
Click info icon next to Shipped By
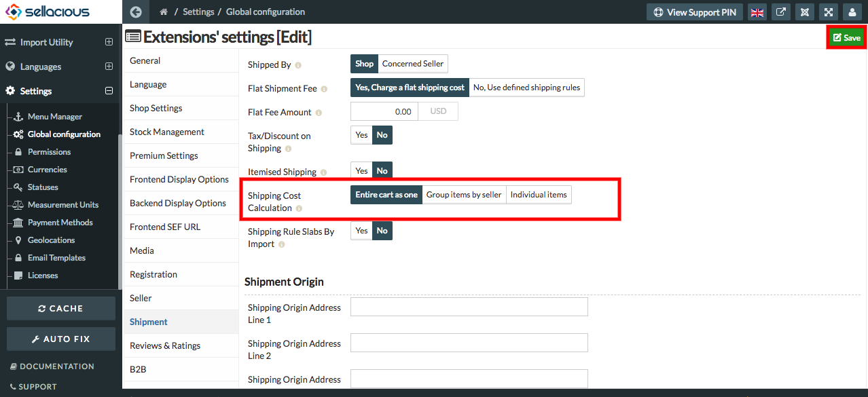click(x=298, y=65)
